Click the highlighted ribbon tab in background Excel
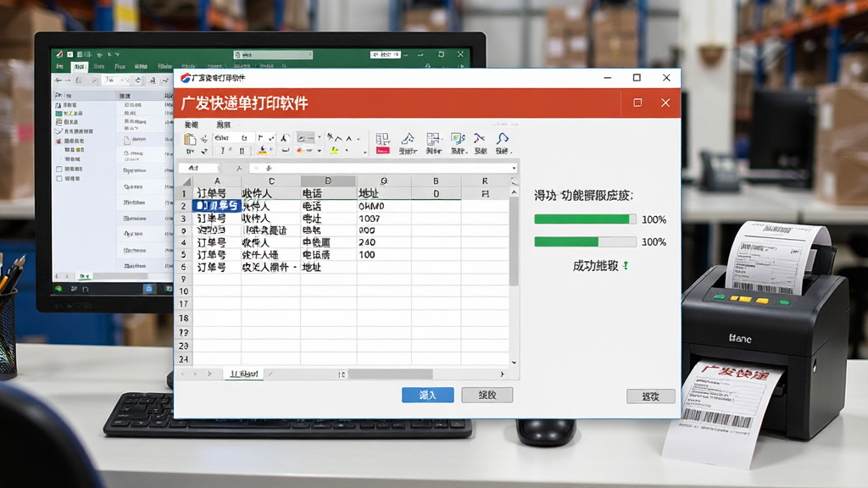 pos(79,66)
